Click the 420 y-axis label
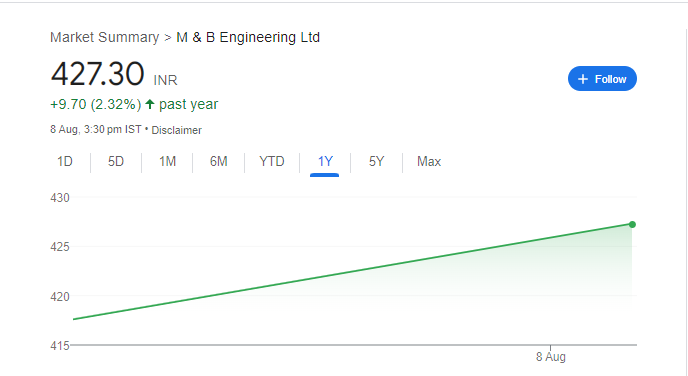This screenshot has width=688, height=376. point(60,297)
